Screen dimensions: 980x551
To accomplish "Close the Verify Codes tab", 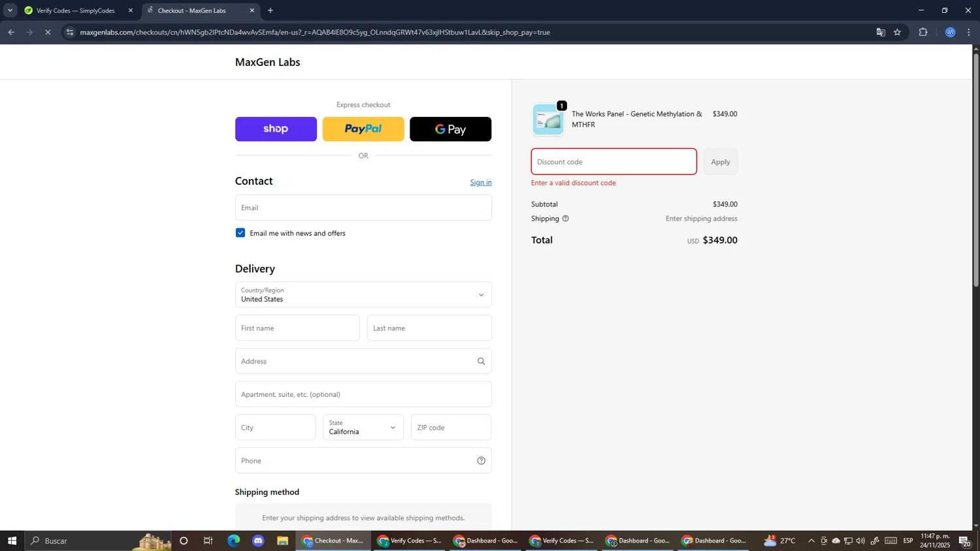I will pyautogui.click(x=131, y=10).
